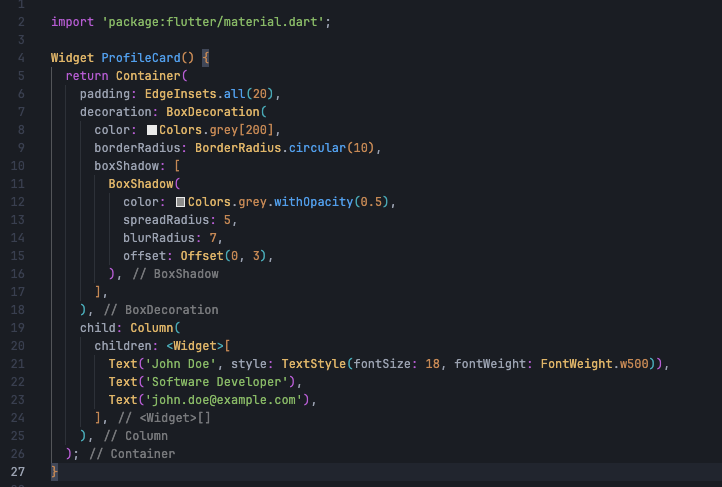Click the '// BoxDecoration' closing label
This screenshot has width=722, height=487.
pyautogui.click(x=160, y=310)
